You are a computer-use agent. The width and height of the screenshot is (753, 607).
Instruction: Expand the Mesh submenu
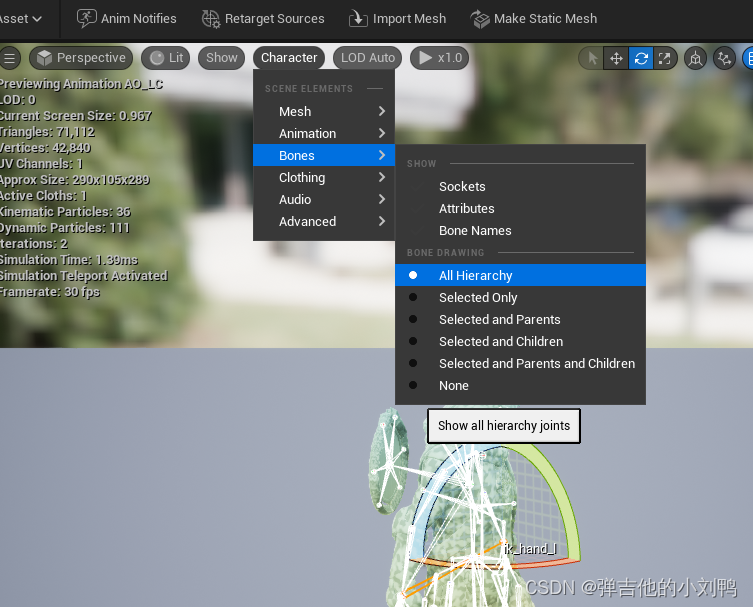(324, 111)
